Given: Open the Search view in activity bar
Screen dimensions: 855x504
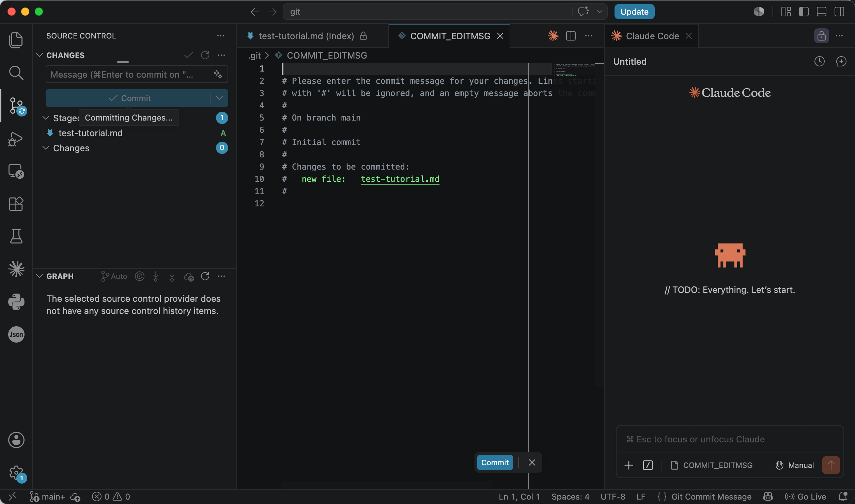Looking at the screenshot, I should coord(16,73).
